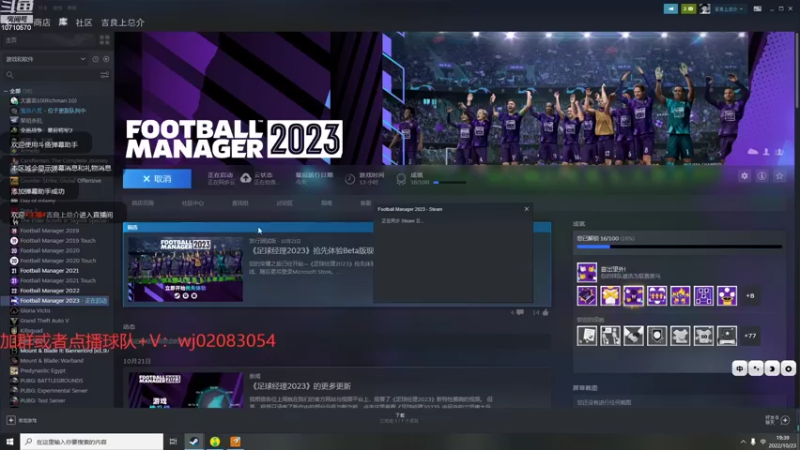Select PUBG: Experimental Server in the list
Viewport: 800px width, 450px height.
(54, 390)
